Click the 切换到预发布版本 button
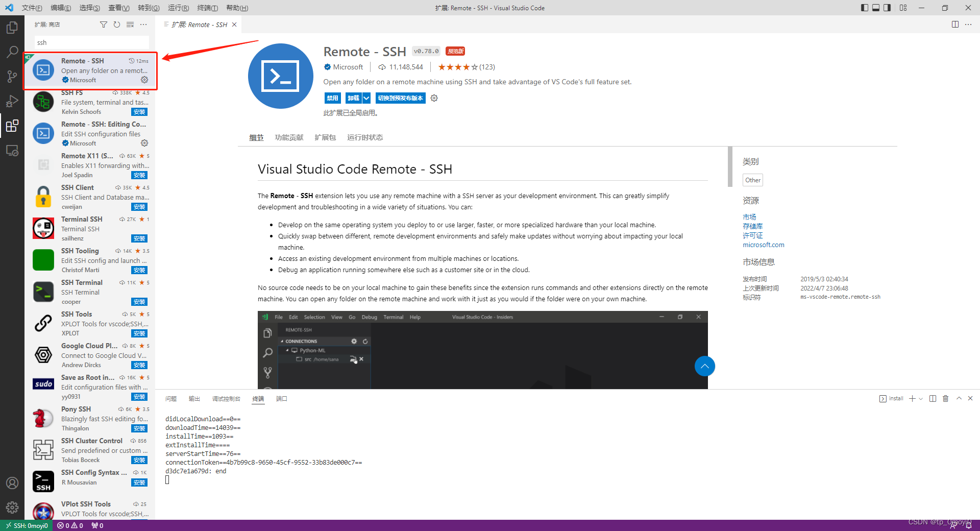This screenshot has width=980, height=531. click(400, 98)
